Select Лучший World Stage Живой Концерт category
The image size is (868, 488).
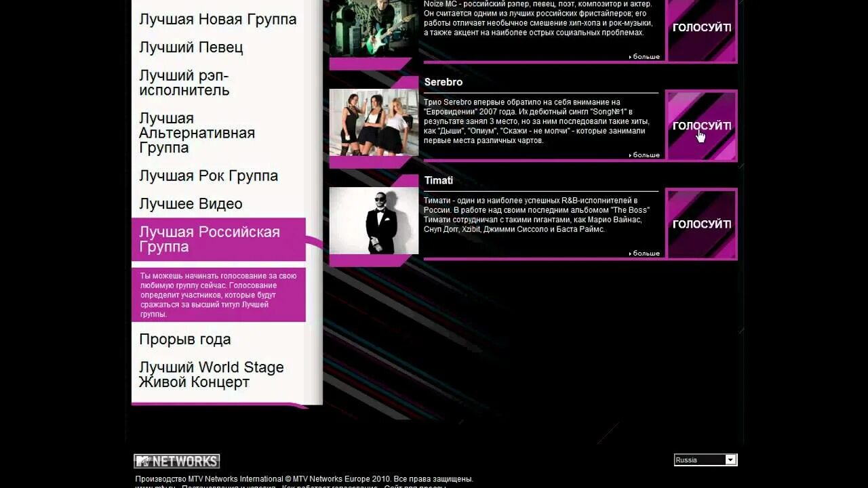(212, 375)
